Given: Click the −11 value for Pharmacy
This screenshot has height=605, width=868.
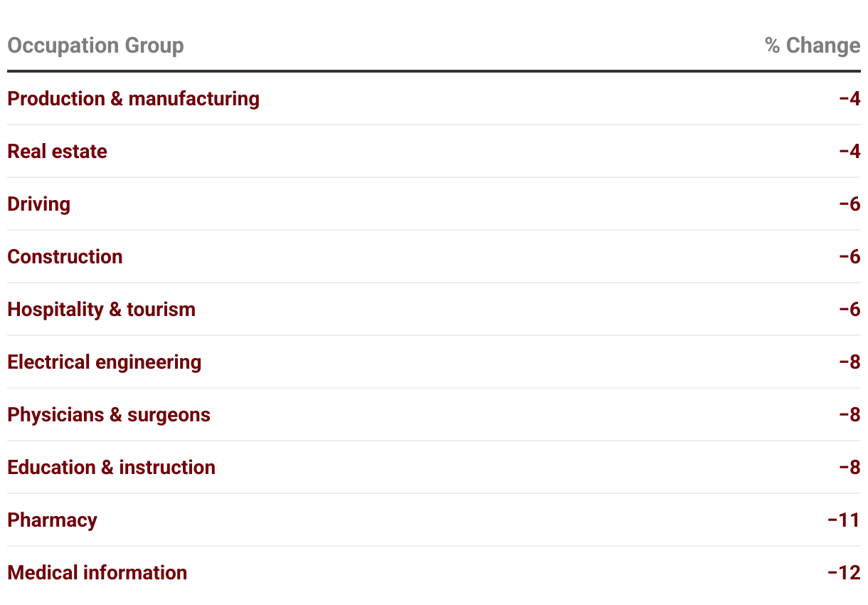Looking at the screenshot, I should (845, 520).
